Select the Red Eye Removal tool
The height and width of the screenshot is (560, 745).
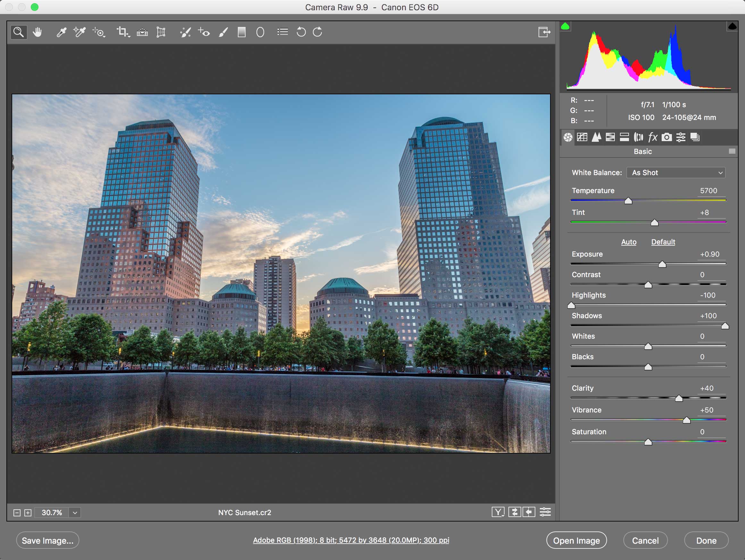coord(204,32)
